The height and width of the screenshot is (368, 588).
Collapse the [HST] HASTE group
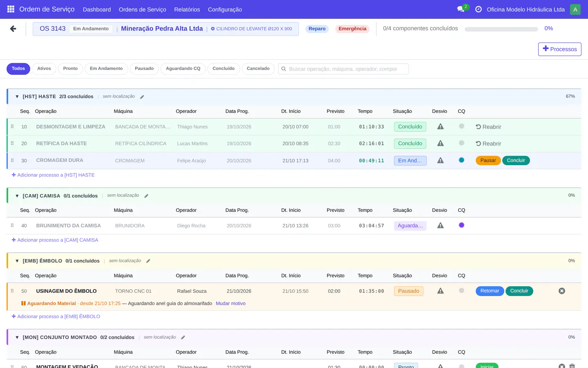coord(17,96)
